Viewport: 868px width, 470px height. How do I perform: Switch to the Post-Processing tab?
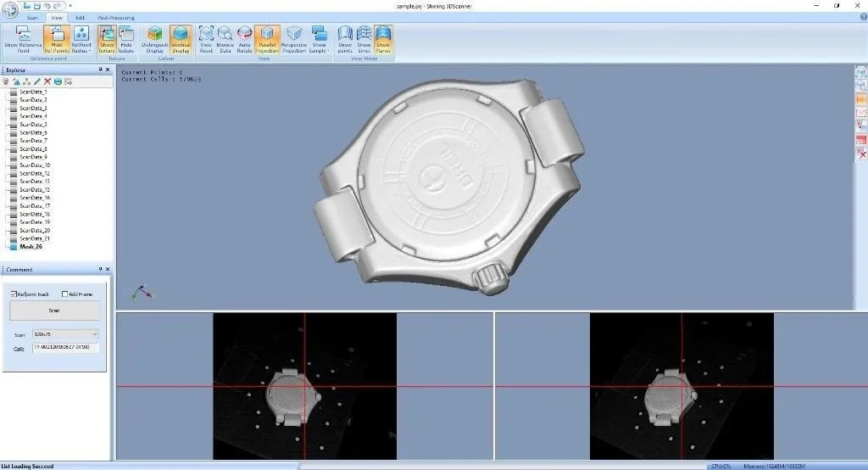click(x=115, y=17)
